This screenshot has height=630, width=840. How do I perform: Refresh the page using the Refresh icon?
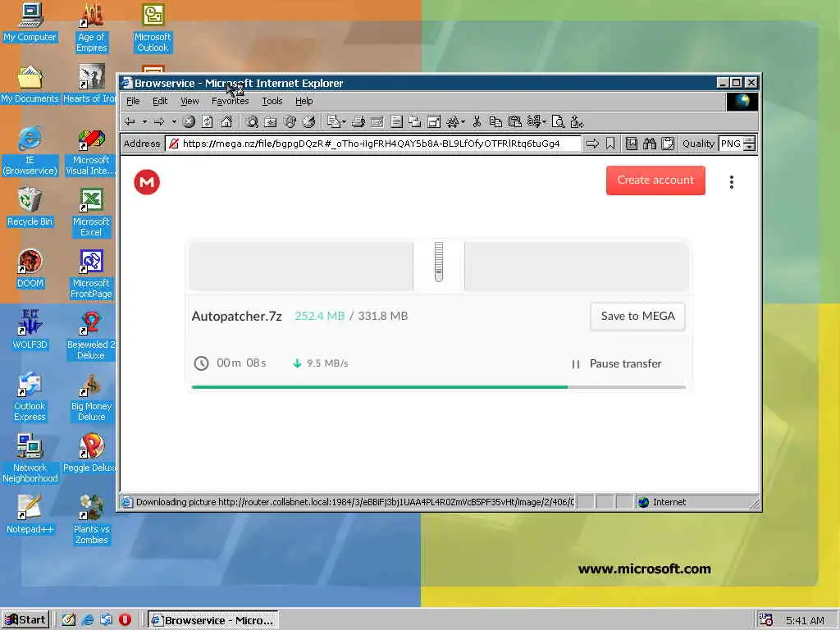208,122
